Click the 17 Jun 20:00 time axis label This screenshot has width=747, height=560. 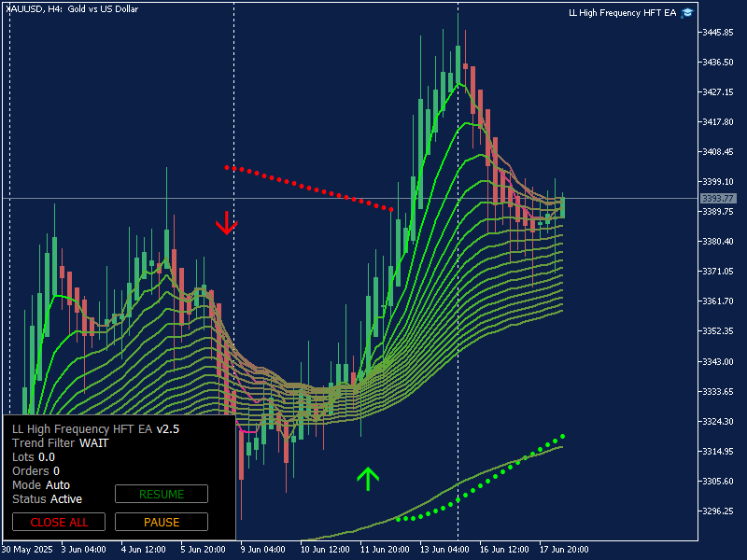[x=564, y=550]
